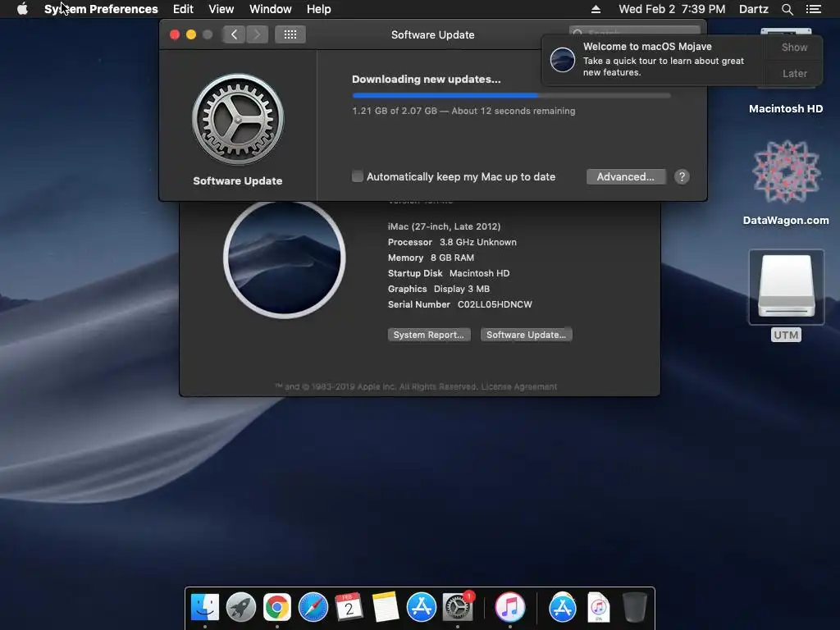The width and height of the screenshot is (840, 630).
Task: Click the Startup Disk Macintosh HD line
Action: point(449,273)
